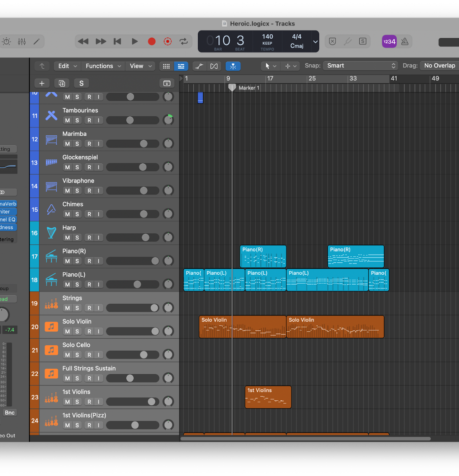Screen dimensions: 459x476
Task: Open the Functions menu
Action: tap(103, 66)
